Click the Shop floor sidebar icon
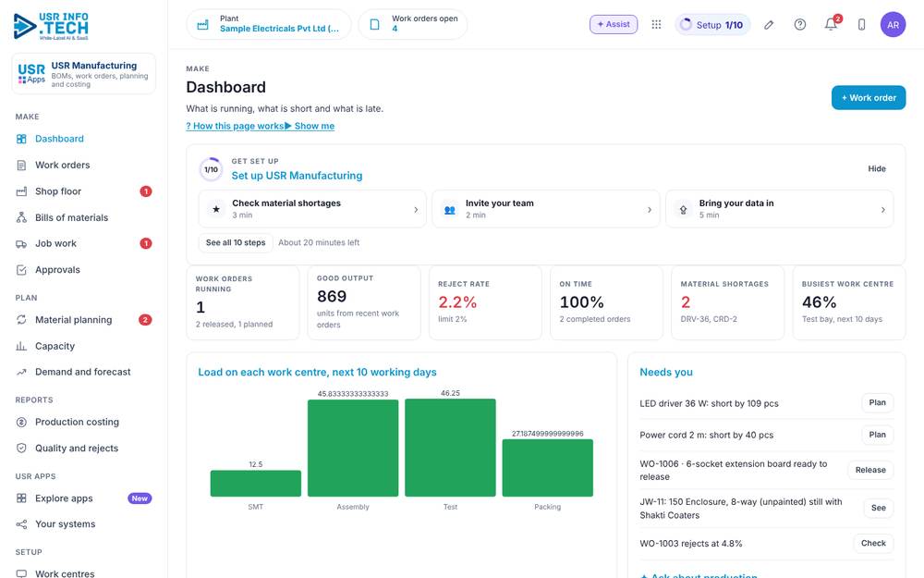This screenshot has height=578, width=924. pos(21,191)
